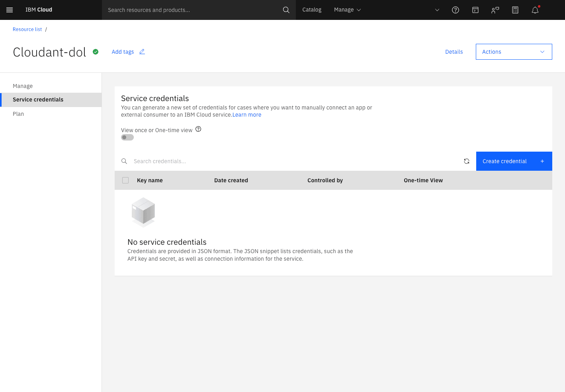Expand the Manage dropdown in header
565x392 pixels.
pos(347,10)
